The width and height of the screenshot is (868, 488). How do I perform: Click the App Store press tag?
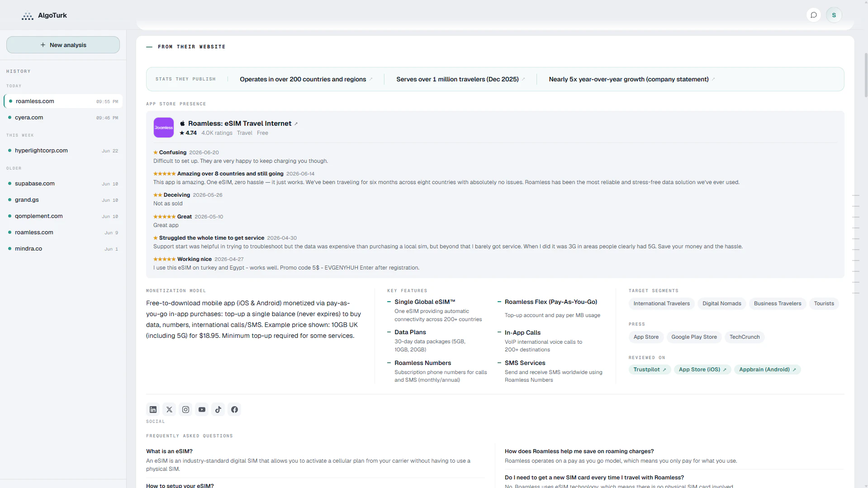[646, 337]
